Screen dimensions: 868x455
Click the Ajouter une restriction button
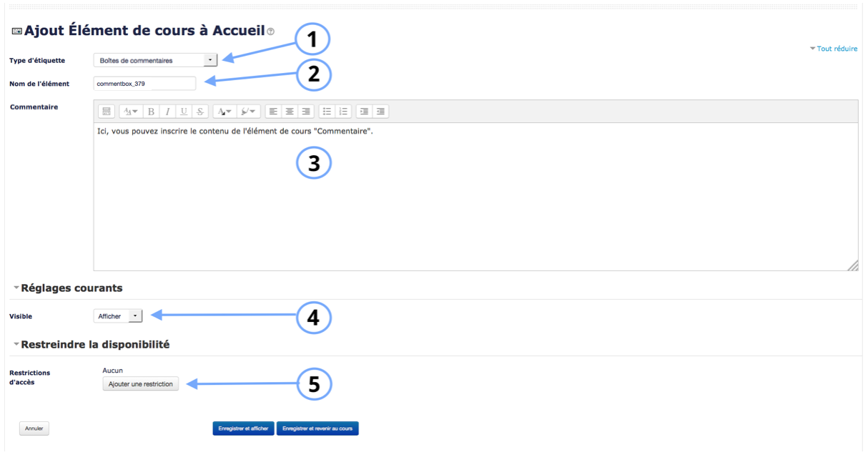click(140, 384)
